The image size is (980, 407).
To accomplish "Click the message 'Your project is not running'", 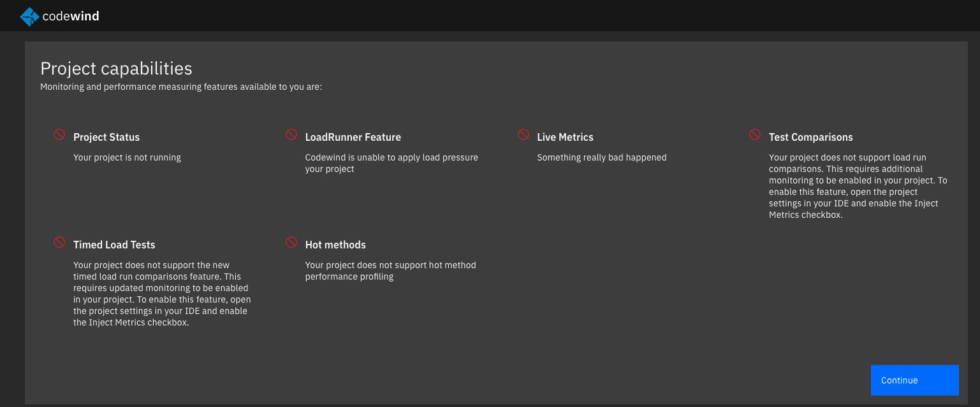I will [127, 157].
